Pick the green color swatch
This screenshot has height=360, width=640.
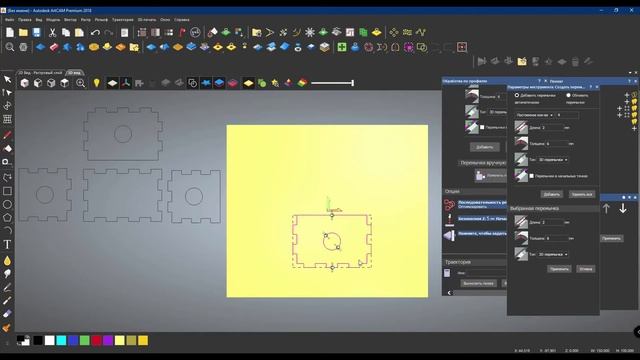[84, 340]
